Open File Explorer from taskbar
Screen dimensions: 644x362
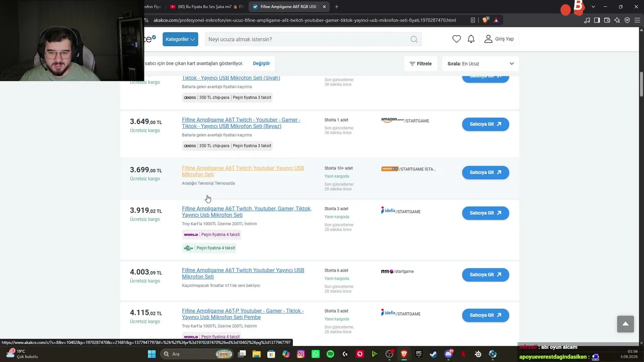click(257, 354)
